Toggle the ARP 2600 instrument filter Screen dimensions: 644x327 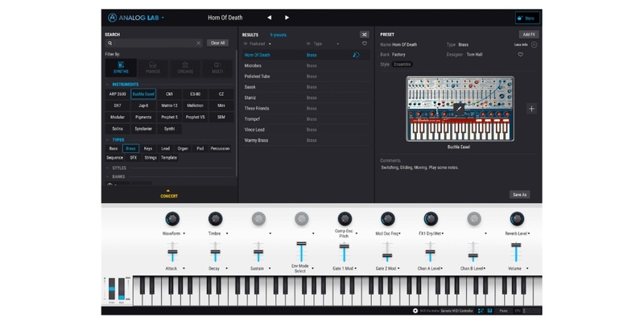click(118, 94)
